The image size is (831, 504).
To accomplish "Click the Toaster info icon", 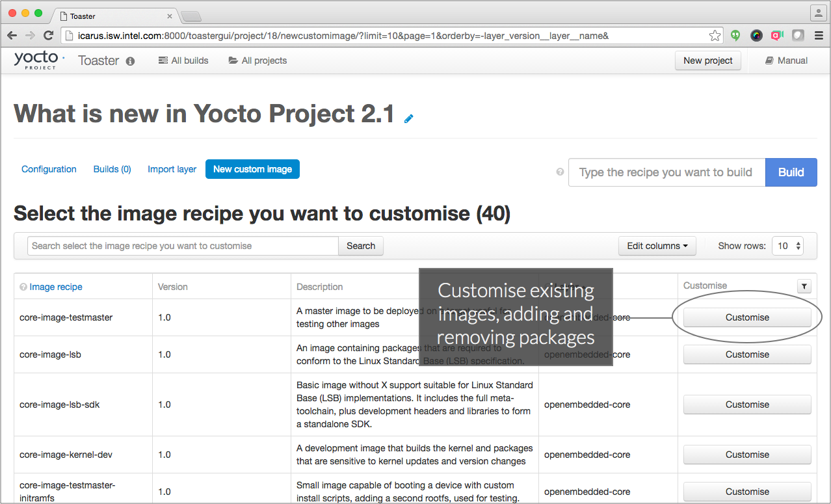I will pyautogui.click(x=130, y=61).
